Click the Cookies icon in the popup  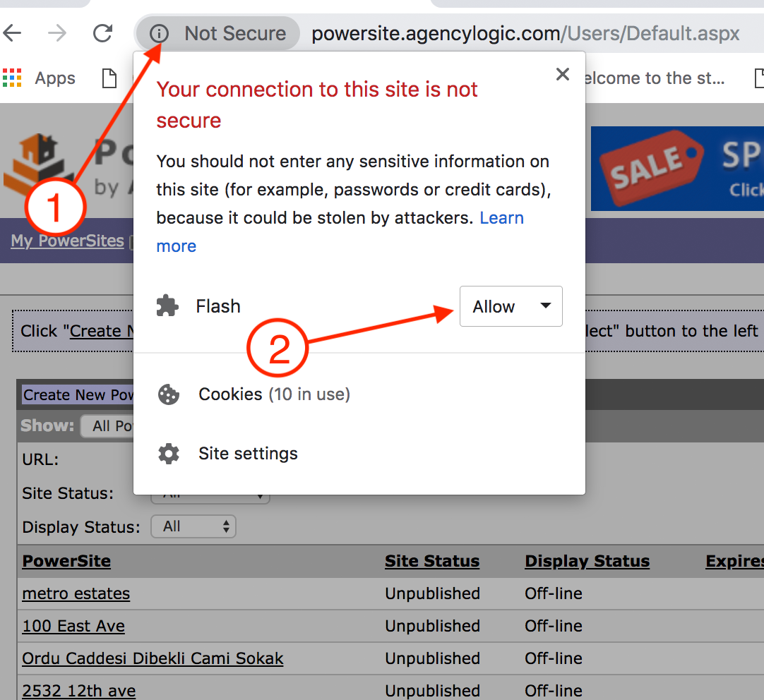[169, 394]
